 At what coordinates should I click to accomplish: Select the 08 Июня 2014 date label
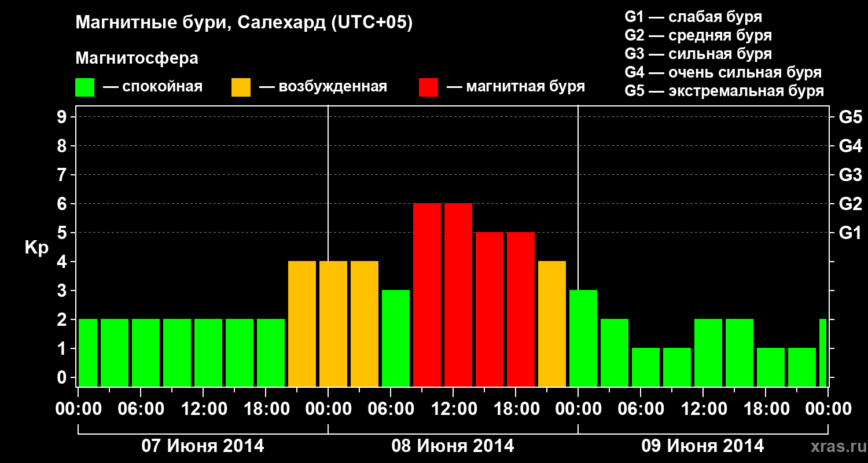[x=453, y=446]
